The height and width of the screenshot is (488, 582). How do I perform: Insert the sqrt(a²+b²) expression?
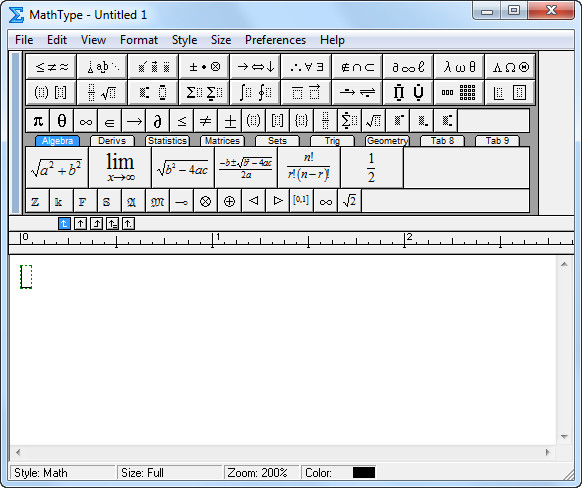[57, 168]
